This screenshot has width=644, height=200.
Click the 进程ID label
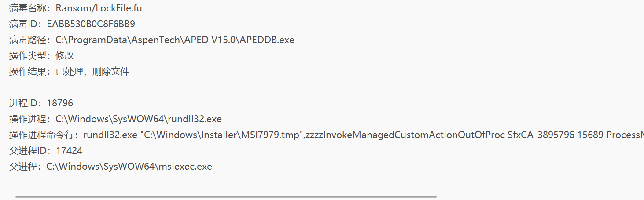[x=23, y=103]
